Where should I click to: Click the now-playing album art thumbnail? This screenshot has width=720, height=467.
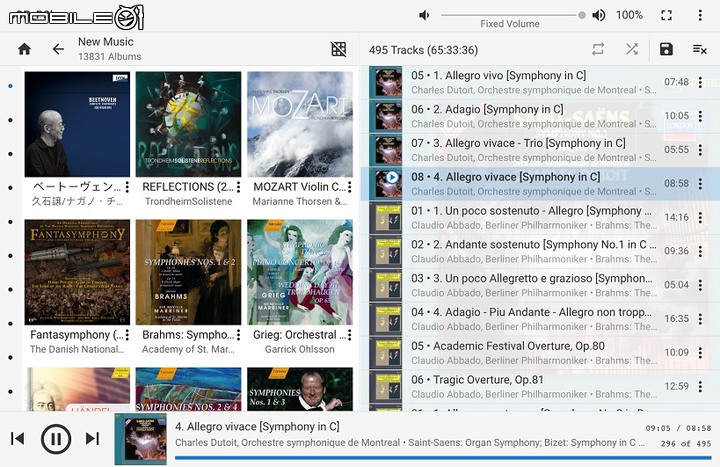coord(141,439)
